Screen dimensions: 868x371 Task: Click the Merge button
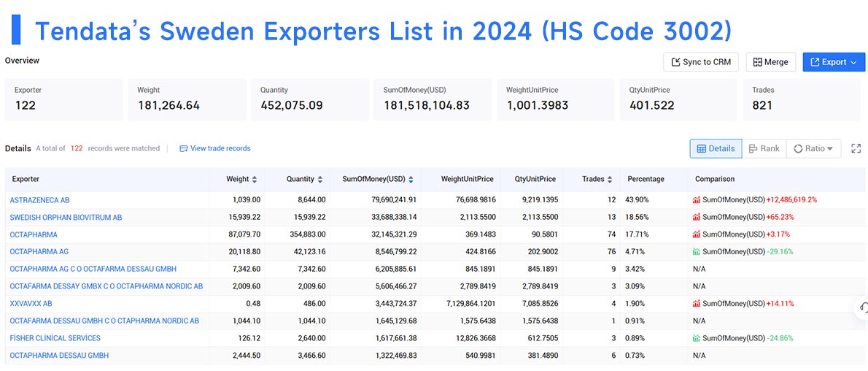coord(770,62)
